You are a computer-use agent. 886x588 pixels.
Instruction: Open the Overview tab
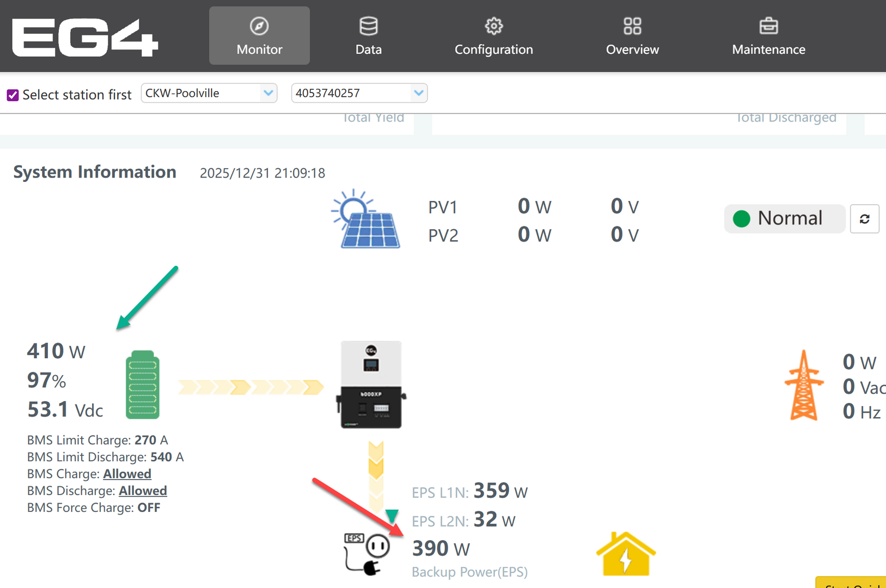coord(632,36)
